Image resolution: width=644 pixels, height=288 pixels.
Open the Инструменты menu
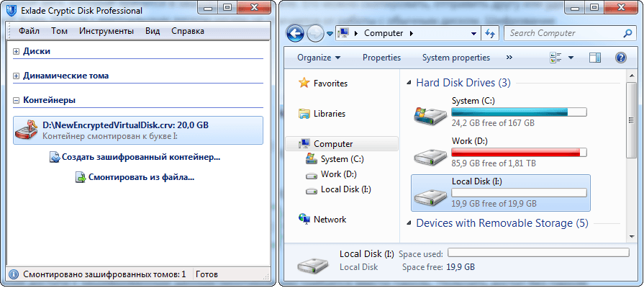coord(106,31)
